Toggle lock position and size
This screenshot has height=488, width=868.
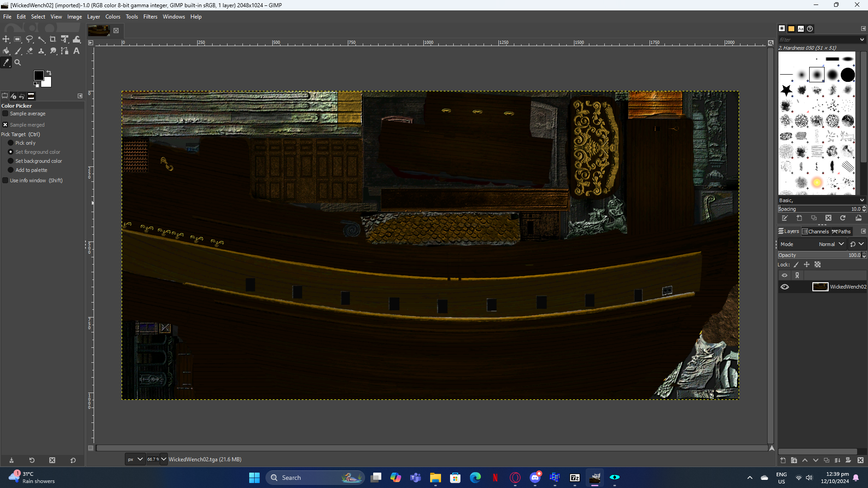tap(806, 265)
